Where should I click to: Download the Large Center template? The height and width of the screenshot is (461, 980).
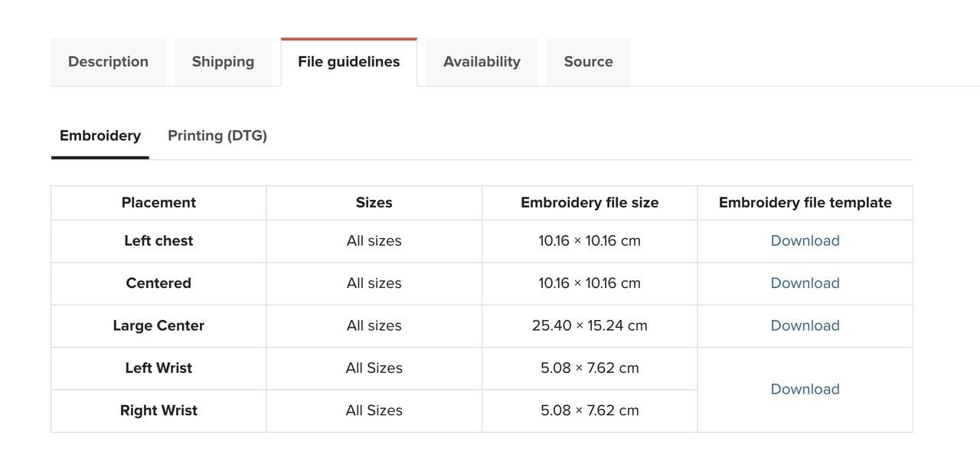click(x=805, y=325)
